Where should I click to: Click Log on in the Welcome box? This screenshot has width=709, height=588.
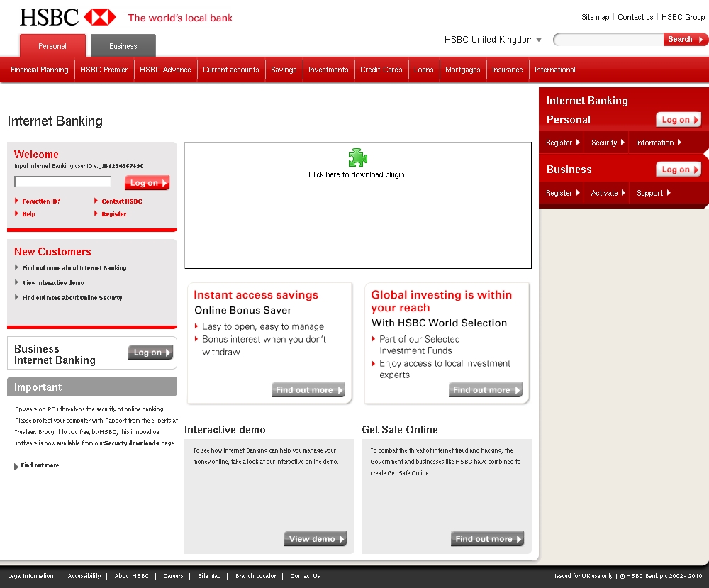point(147,183)
